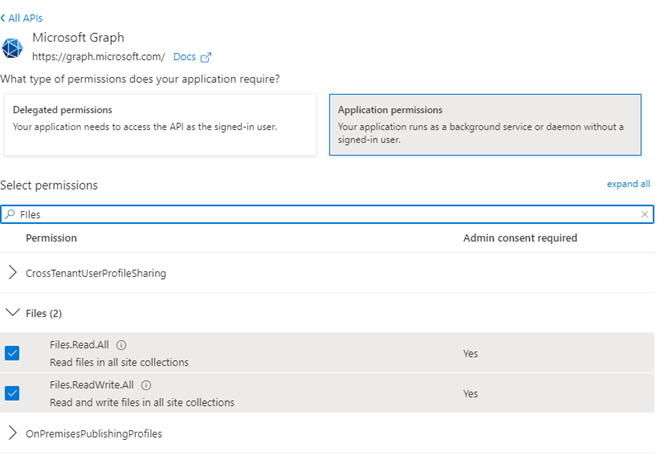Clear the Files search text
This screenshot has height=460, width=664.
[644, 214]
